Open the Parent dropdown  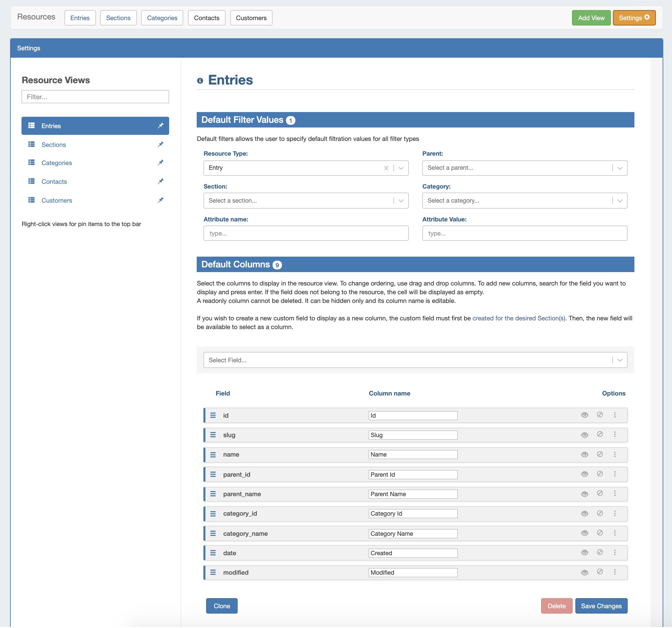click(x=525, y=168)
